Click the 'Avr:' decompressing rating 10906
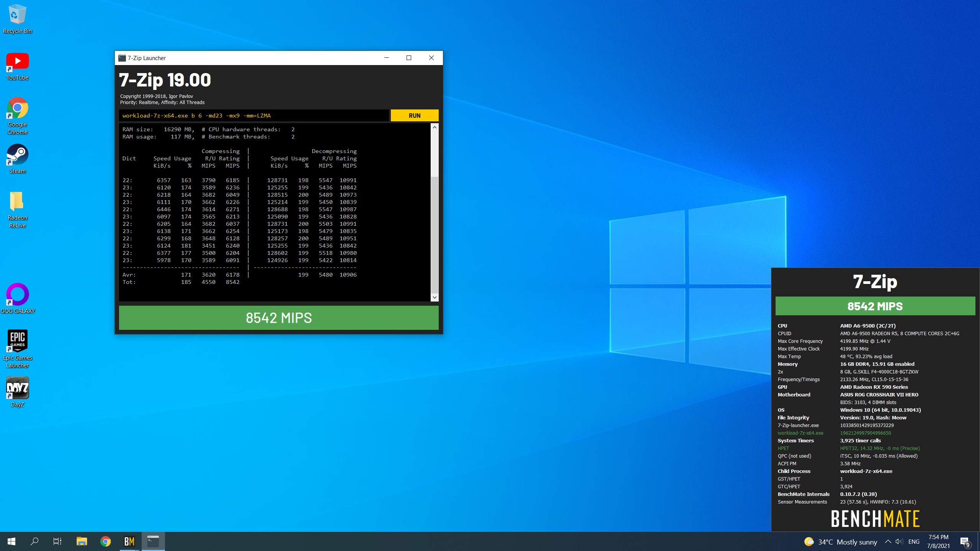The width and height of the screenshot is (980, 551). click(348, 275)
